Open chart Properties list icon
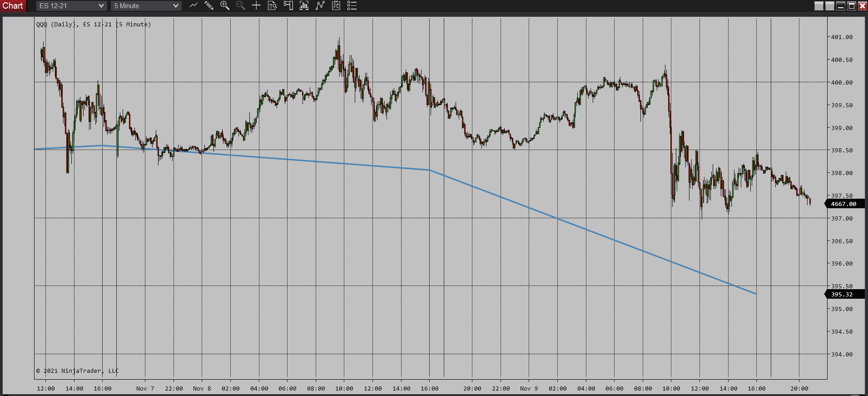 coord(352,5)
